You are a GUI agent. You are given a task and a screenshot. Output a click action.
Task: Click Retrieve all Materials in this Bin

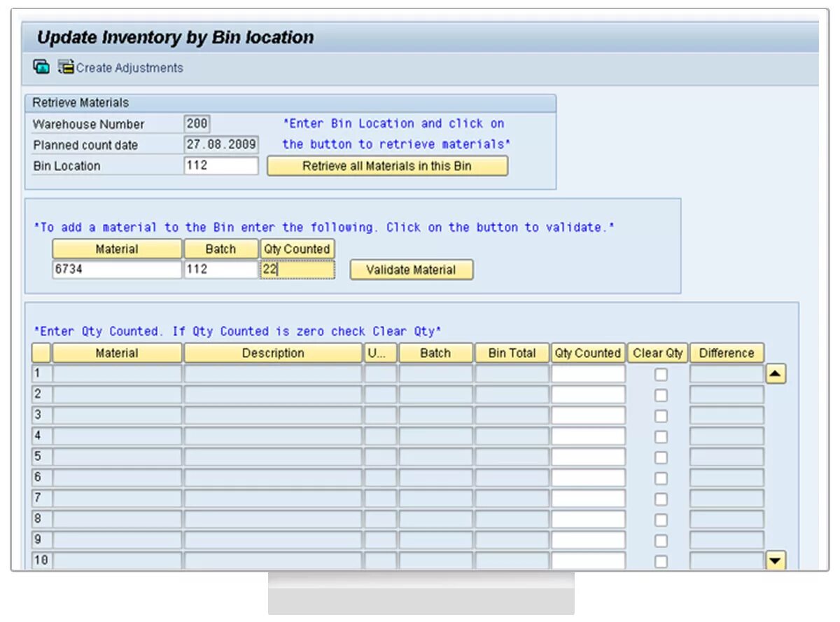coord(387,166)
